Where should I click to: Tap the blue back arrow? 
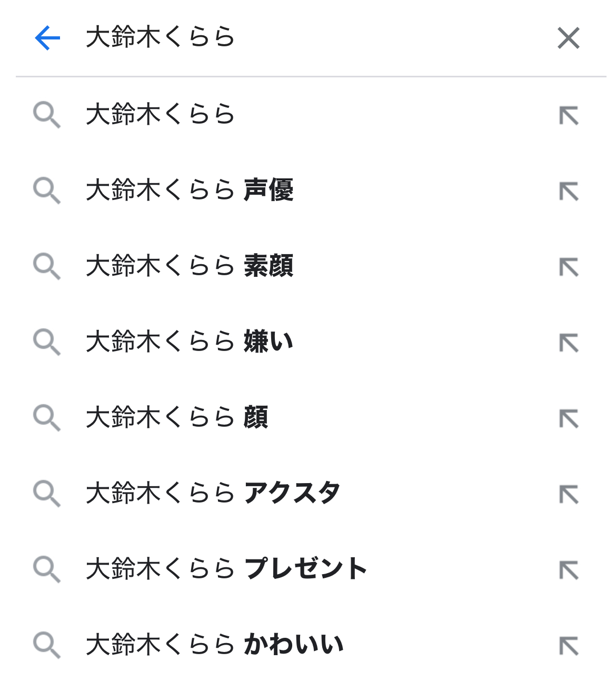47,38
